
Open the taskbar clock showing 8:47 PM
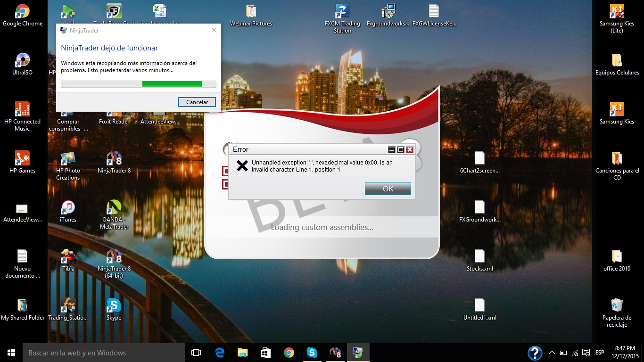(x=625, y=353)
